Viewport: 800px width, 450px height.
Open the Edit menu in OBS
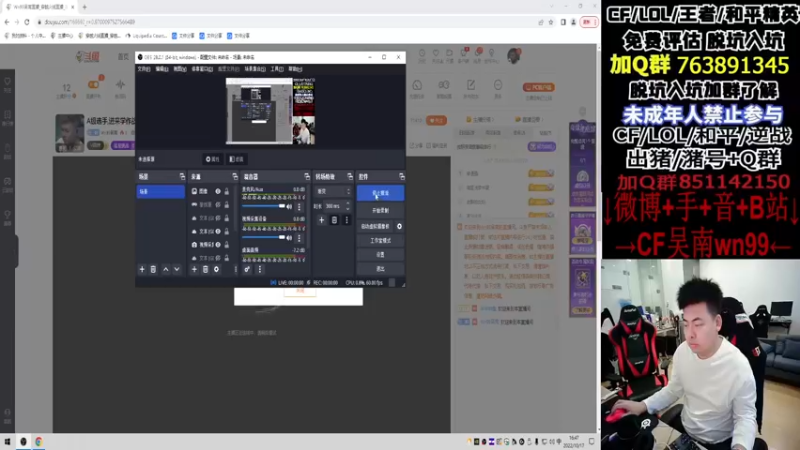(x=162, y=69)
